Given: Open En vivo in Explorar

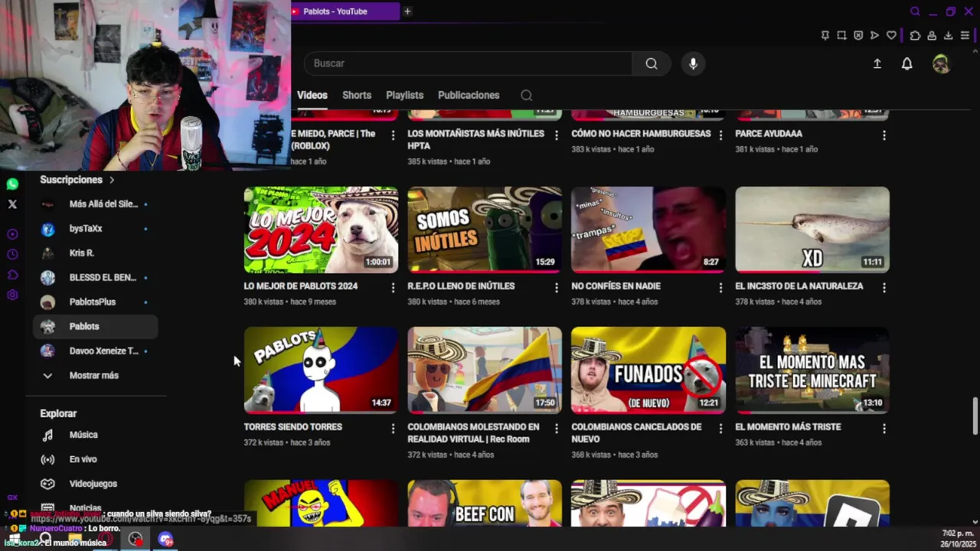Looking at the screenshot, I should point(96,459).
